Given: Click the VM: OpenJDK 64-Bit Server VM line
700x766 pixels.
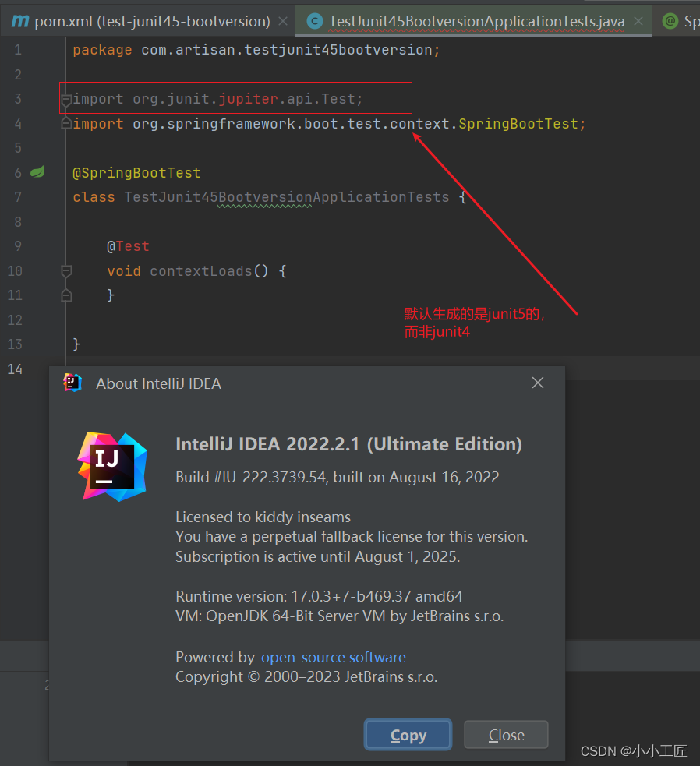Looking at the screenshot, I should coord(339,616).
